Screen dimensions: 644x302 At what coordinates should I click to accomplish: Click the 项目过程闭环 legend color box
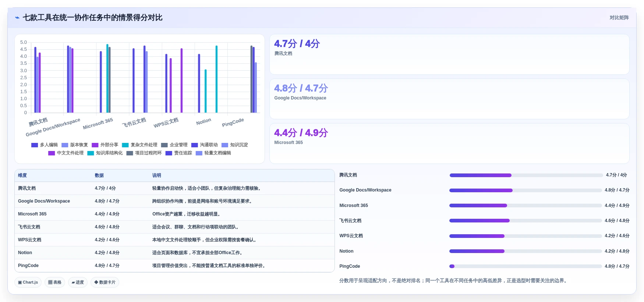130,153
